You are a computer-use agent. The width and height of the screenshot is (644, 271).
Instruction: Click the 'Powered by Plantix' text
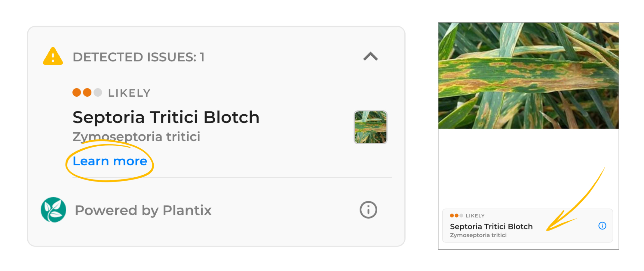coord(143,210)
